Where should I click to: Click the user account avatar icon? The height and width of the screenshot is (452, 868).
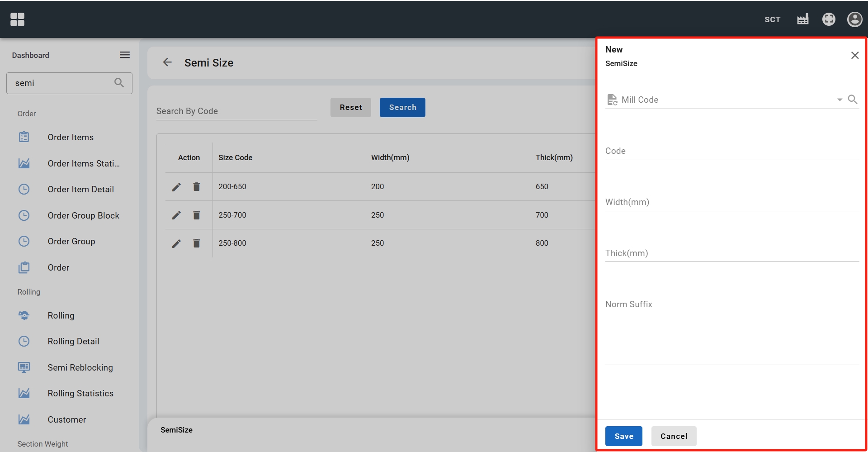[x=854, y=19]
